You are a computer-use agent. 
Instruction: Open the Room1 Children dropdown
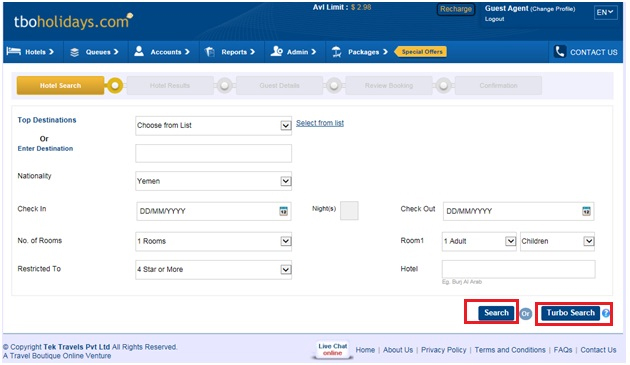click(557, 241)
